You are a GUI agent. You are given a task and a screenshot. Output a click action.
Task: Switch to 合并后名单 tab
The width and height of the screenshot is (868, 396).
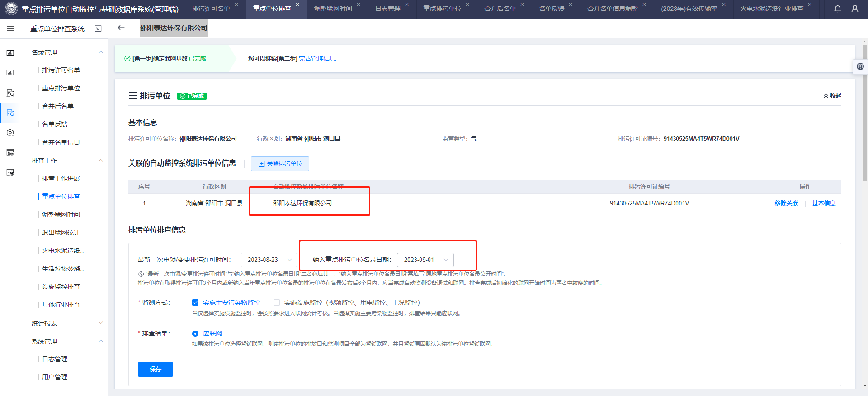tap(500, 9)
